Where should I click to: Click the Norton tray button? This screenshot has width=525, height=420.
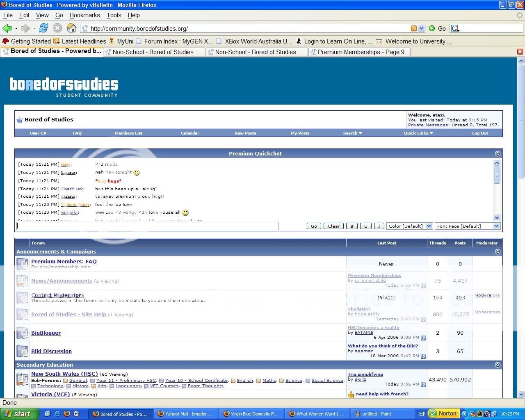point(443,413)
